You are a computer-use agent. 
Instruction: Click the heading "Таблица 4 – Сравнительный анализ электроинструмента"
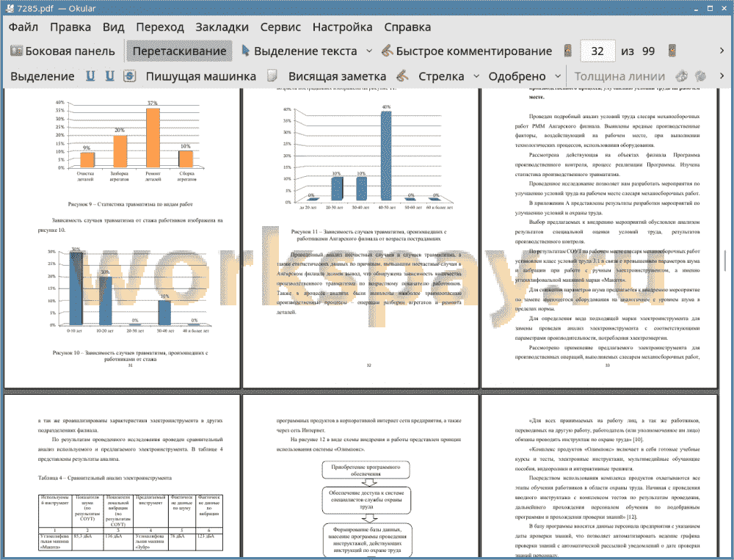[105, 478]
